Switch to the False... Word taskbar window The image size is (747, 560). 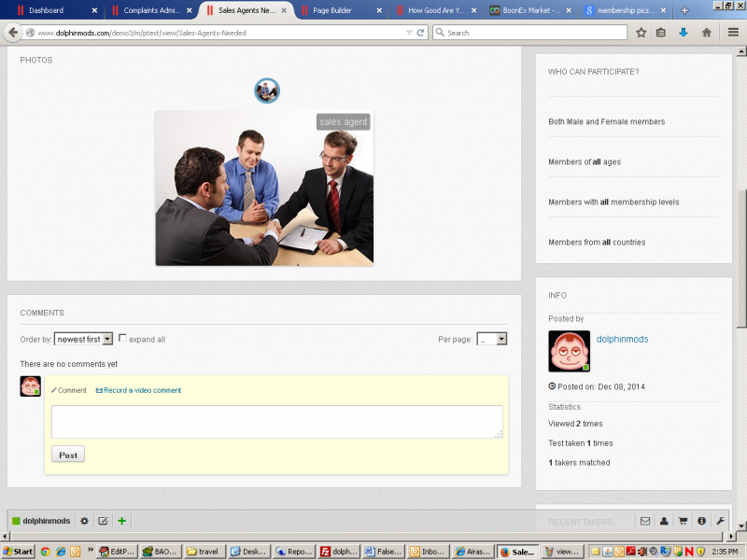click(383, 552)
